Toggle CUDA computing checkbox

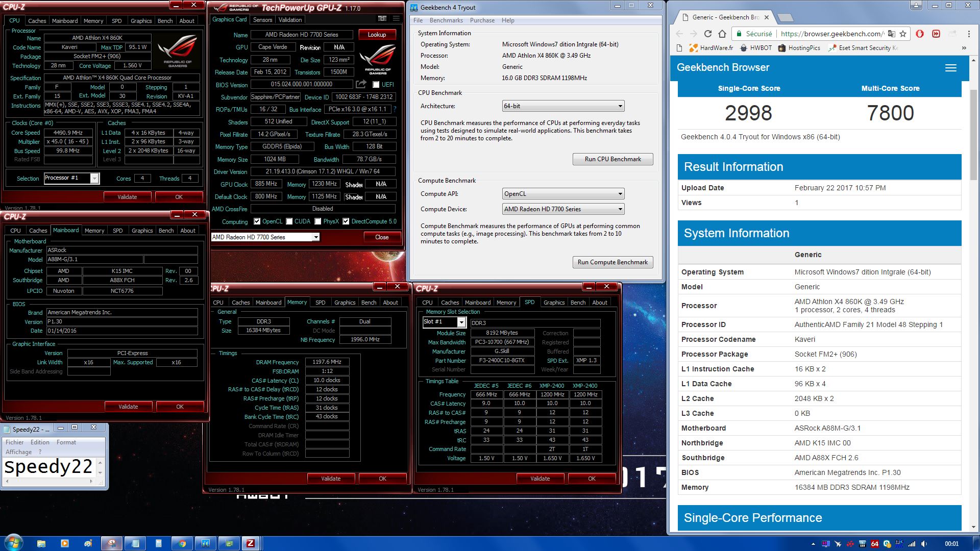tap(289, 221)
